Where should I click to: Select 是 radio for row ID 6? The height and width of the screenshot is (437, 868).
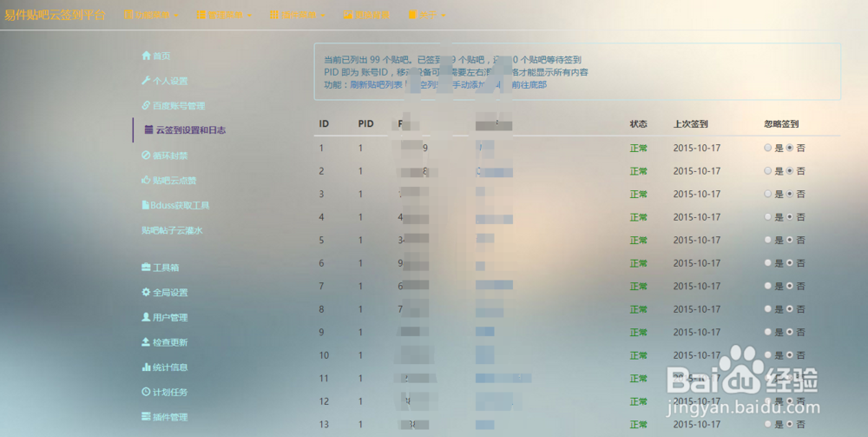(767, 263)
